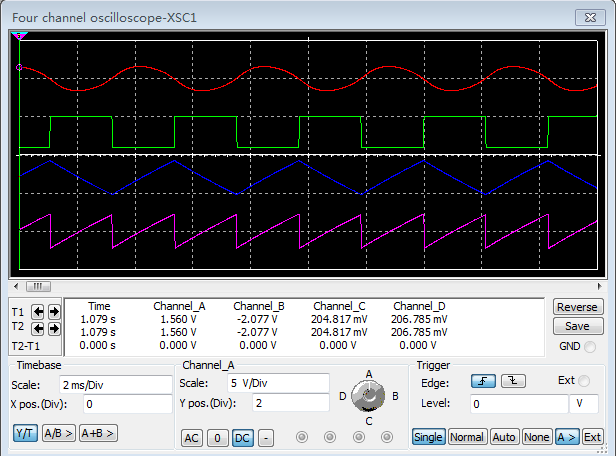This screenshot has width=616, height=456.
Task: Click the T1 Channel_D reading 206.785 mV
Action: tap(419, 319)
